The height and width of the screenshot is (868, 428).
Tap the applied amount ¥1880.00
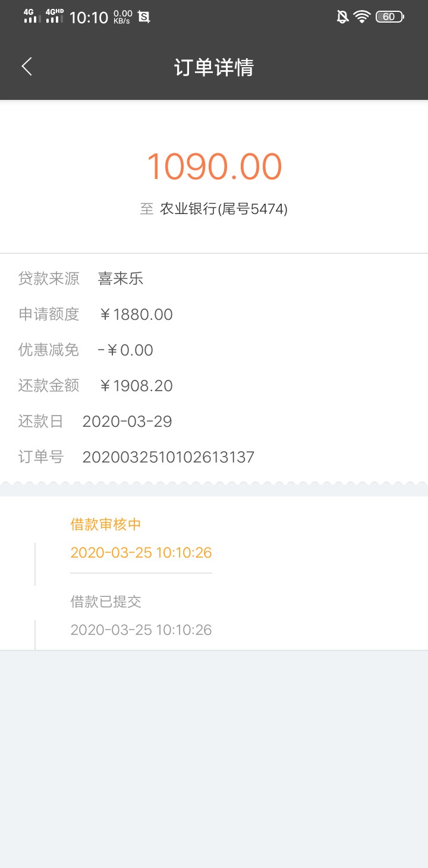(136, 315)
